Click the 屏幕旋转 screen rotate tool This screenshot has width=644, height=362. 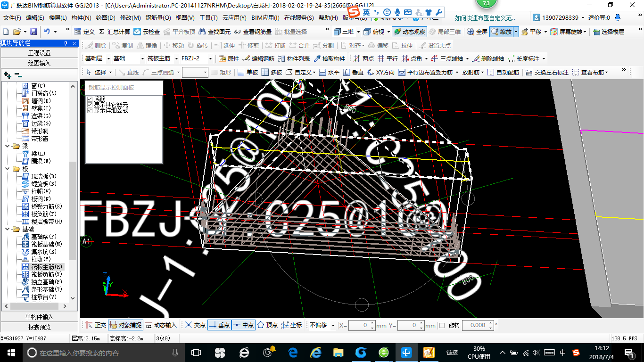[x=568, y=32]
